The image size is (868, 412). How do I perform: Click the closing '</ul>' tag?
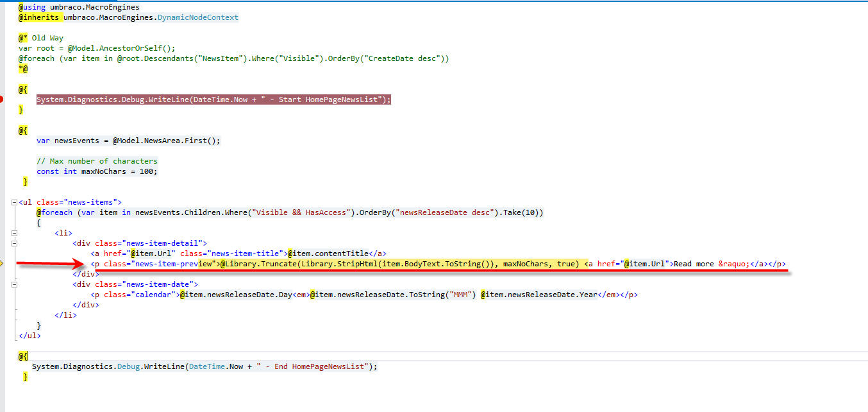(29, 336)
